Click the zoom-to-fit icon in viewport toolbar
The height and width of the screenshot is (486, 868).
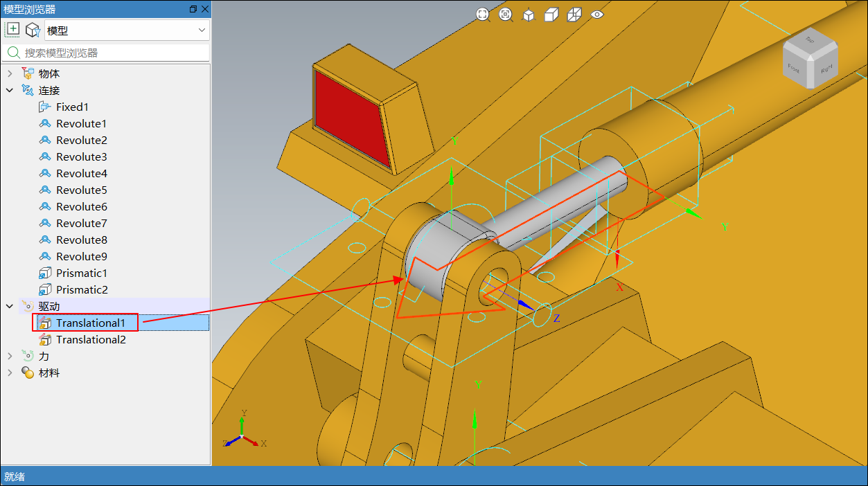point(483,15)
